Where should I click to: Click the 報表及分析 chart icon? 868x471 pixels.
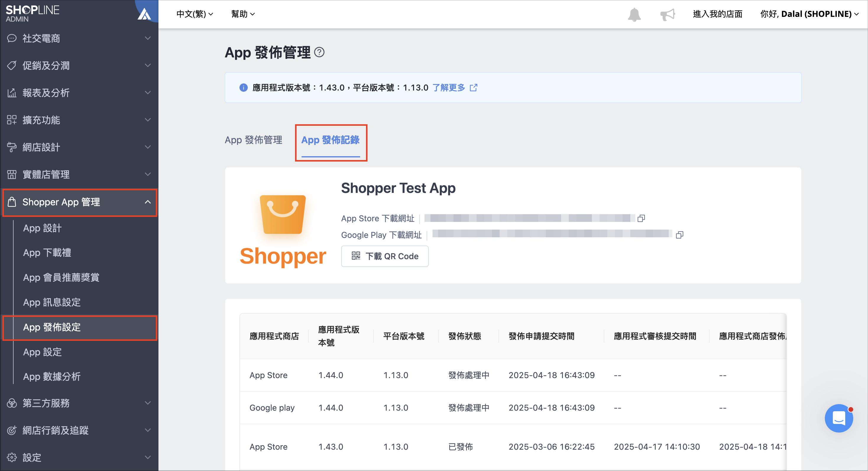coord(12,93)
